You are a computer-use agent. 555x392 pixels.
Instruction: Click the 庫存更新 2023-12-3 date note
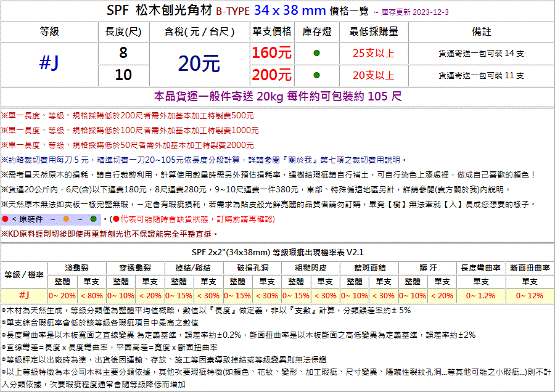tap(415, 12)
